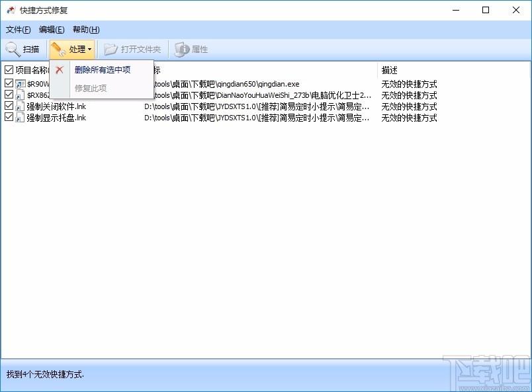Click the shortcut icon beside 强制关闭软件.lnk

[20, 106]
